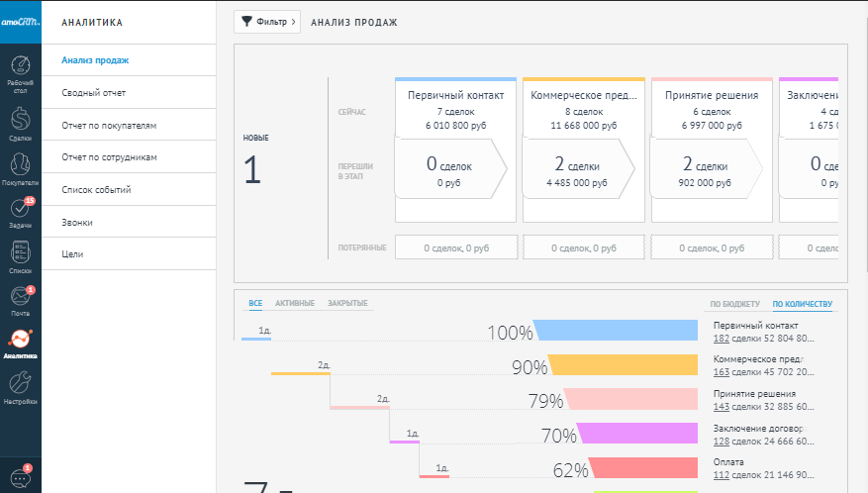Open Настройки settings icon

(x=20, y=387)
